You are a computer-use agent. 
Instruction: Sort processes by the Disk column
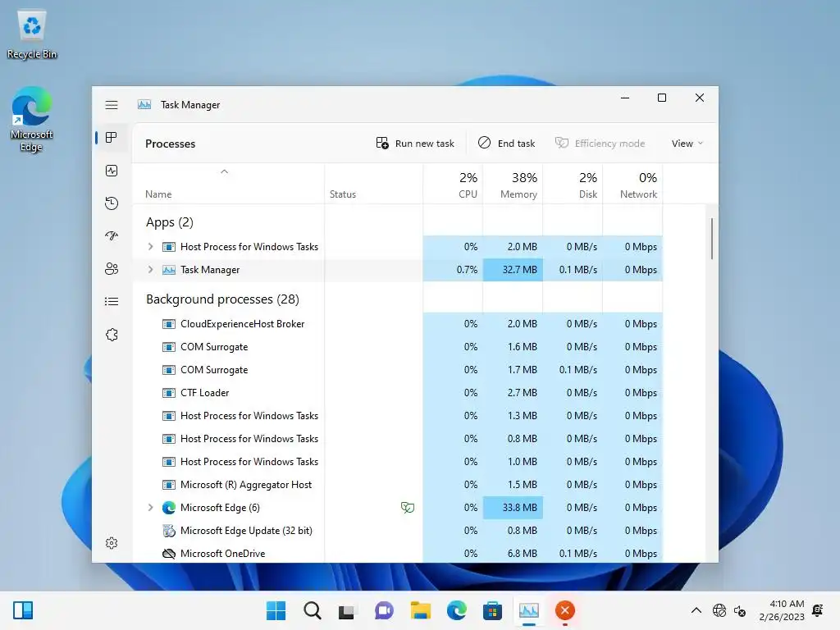click(573, 185)
